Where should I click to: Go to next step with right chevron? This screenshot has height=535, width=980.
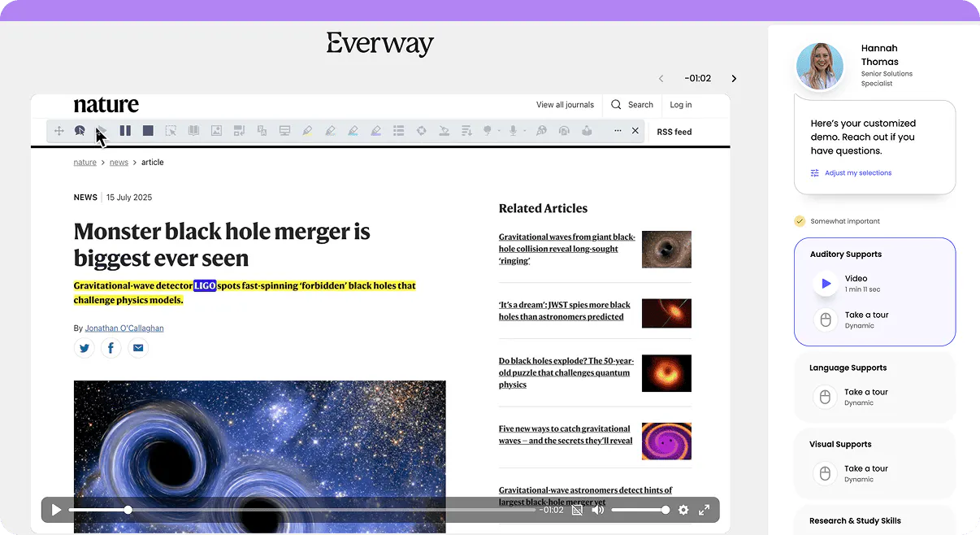click(x=734, y=79)
